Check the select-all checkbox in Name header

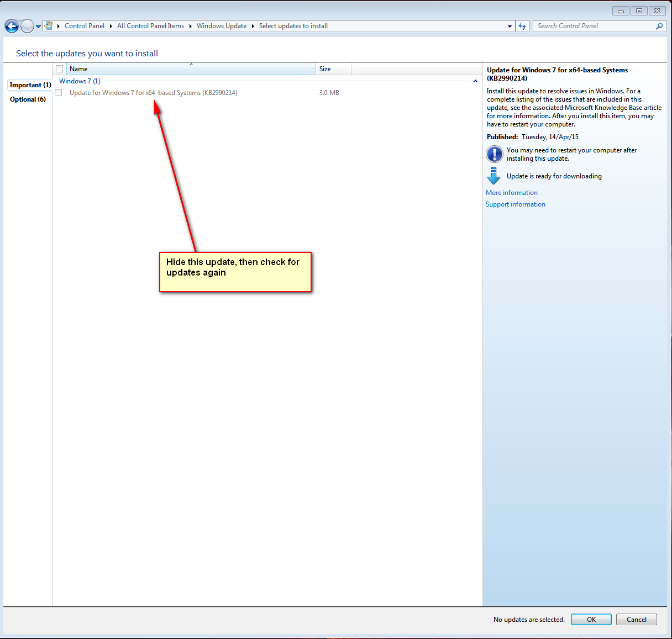(60, 69)
